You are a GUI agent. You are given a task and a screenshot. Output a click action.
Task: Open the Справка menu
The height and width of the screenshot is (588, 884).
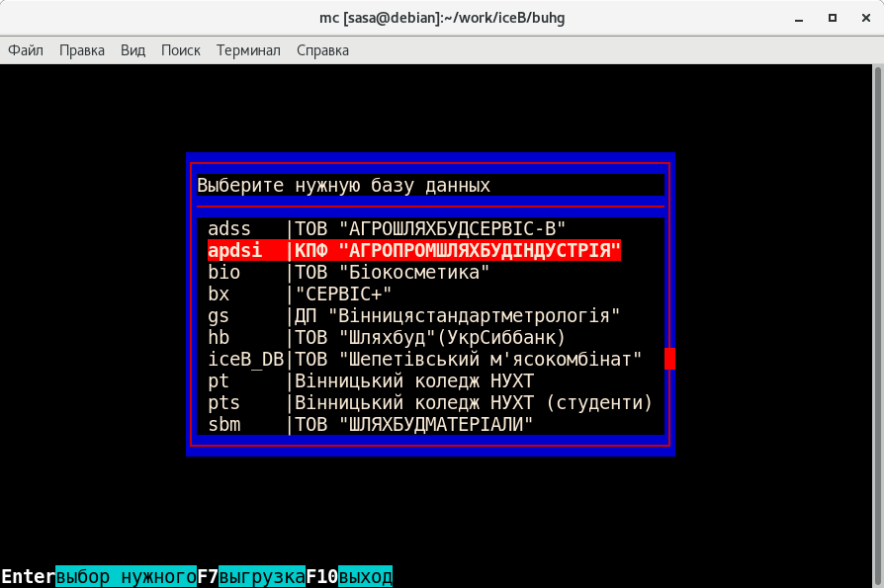click(x=322, y=50)
